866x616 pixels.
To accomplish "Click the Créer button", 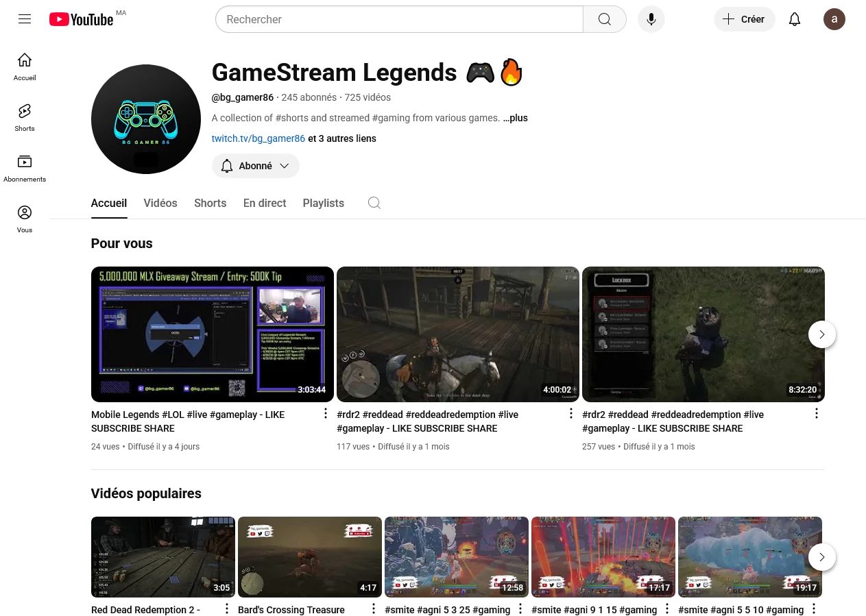I will tap(745, 19).
